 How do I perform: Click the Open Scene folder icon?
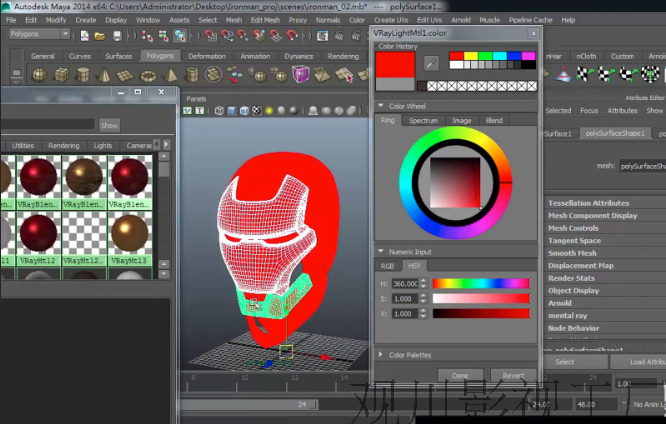(x=100, y=36)
